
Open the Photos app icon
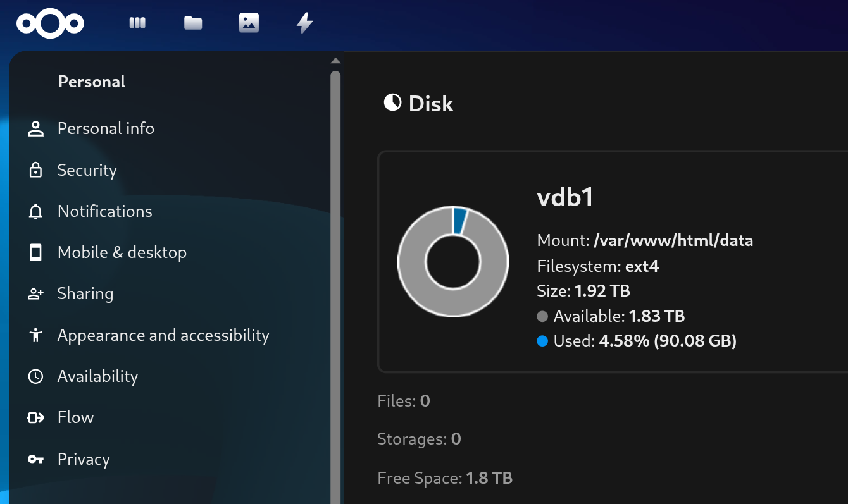coord(249,23)
